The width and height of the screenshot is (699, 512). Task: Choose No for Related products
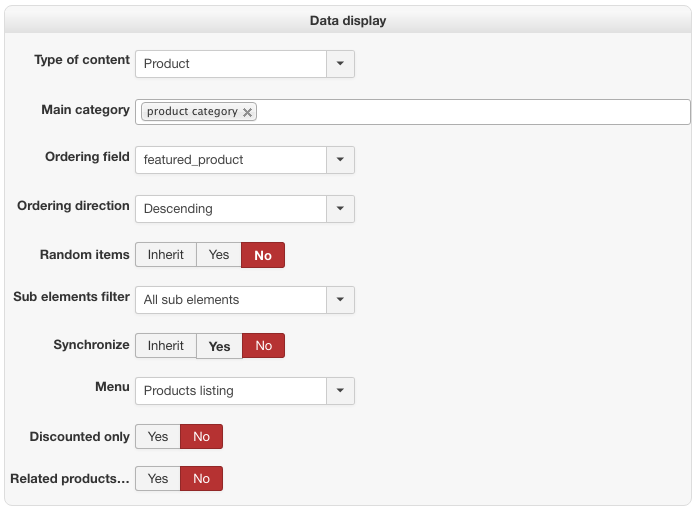pyautogui.click(x=201, y=479)
